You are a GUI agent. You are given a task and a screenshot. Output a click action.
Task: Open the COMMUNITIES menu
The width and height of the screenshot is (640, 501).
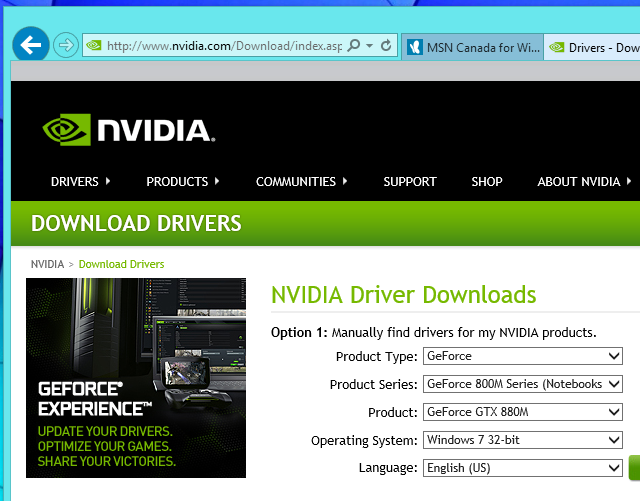[301, 181]
